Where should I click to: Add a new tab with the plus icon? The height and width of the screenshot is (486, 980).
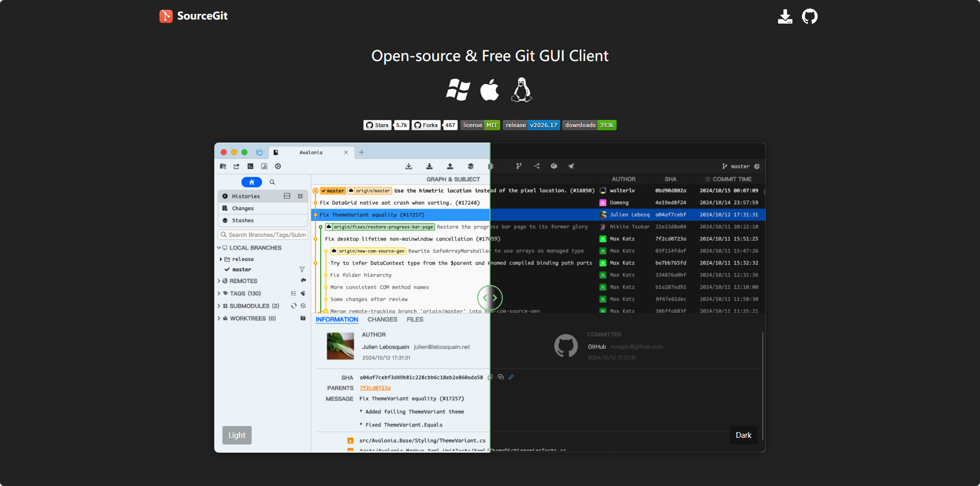pos(361,152)
